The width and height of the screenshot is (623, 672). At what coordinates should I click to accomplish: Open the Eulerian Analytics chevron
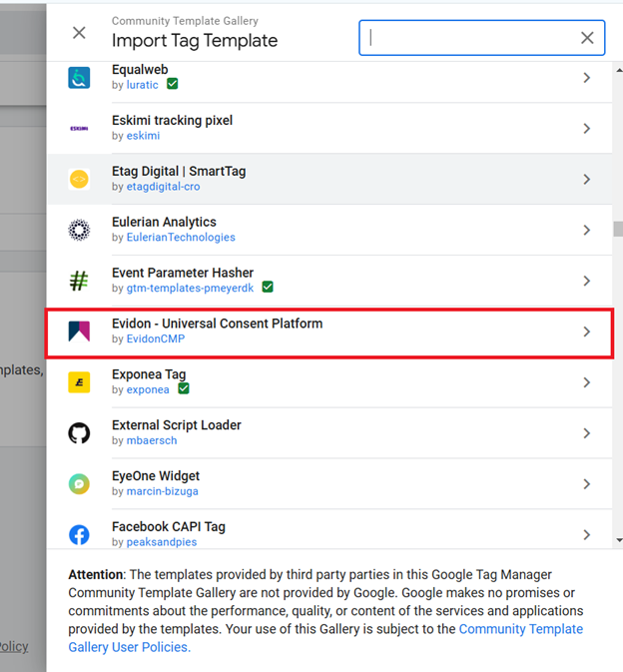[x=587, y=230]
